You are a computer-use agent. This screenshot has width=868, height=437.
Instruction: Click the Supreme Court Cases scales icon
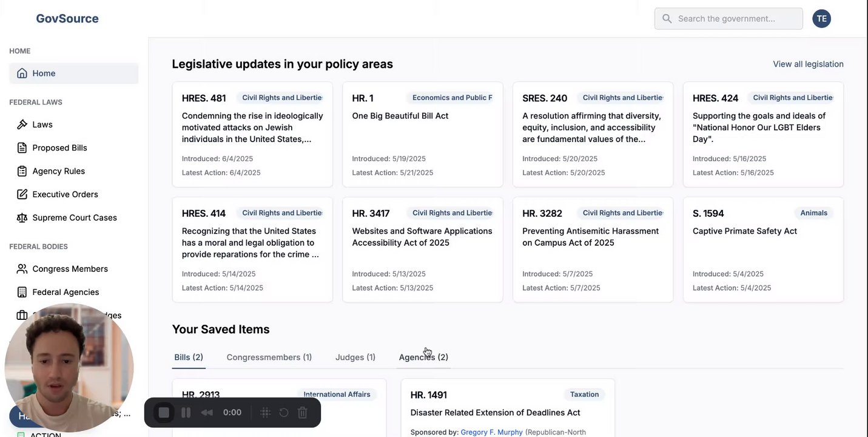22,218
